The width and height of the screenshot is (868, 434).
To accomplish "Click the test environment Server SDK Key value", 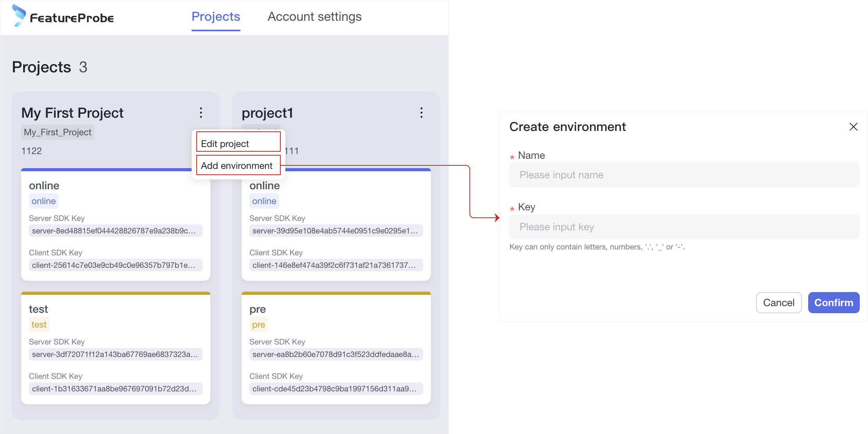I will (x=115, y=354).
